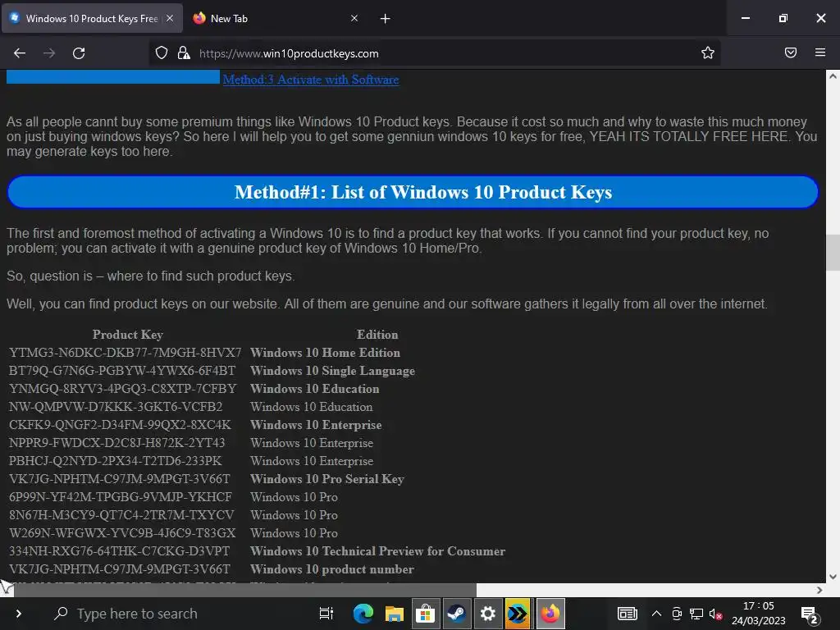Click key 334NH-RXG76-64THK-C7CKG-D3VPT
Image resolution: width=840 pixels, height=630 pixels.
119,551
